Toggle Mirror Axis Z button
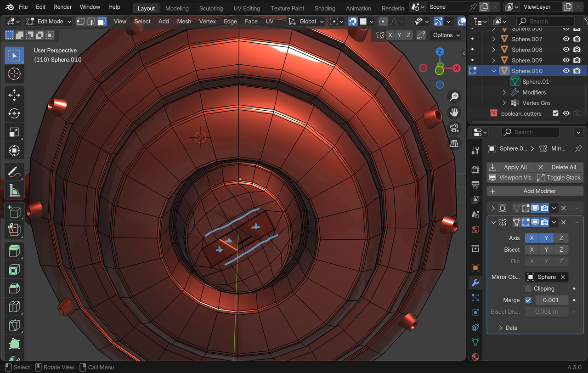588x373 pixels. point(561,238)
